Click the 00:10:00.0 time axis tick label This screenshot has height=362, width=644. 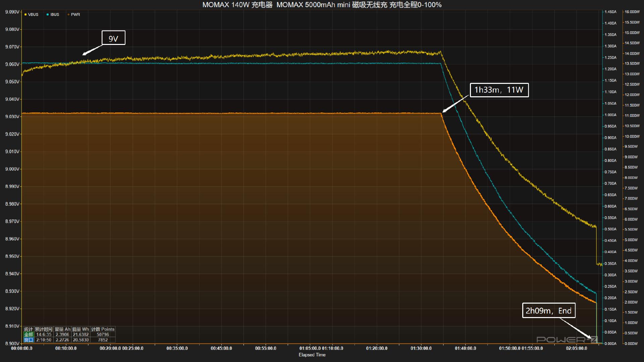click(66, 348)
